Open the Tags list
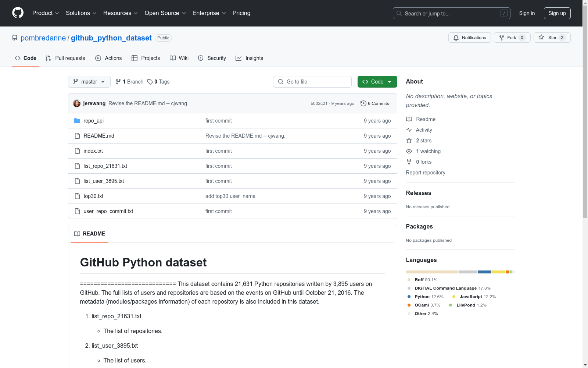Image resolution: width=588 pixels, height=368 pixels. click(158, 82)
